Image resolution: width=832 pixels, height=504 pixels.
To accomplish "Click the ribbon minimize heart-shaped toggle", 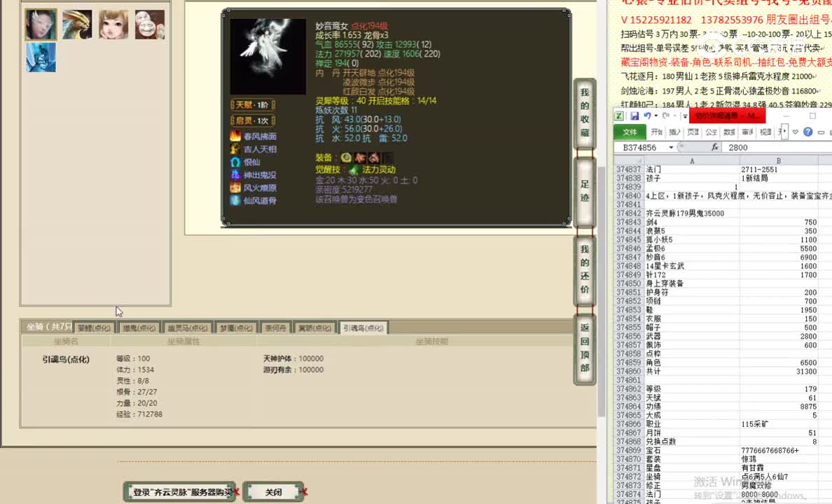I will pos(796,132).
